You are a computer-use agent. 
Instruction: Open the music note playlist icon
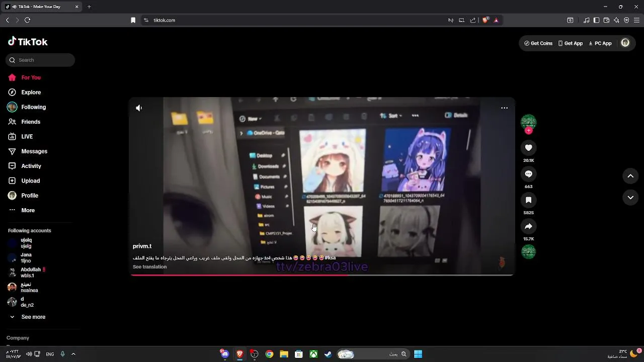pyautogui.click(x=587, y=20)
